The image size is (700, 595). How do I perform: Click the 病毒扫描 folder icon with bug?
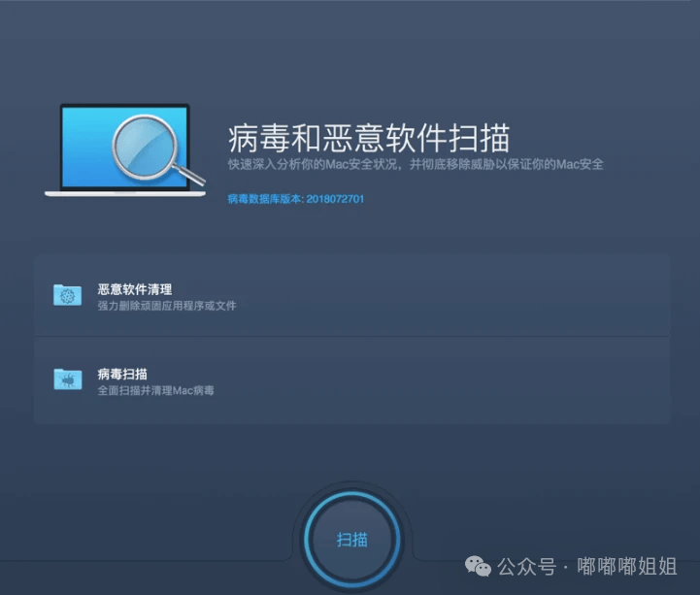click(67, 380)
